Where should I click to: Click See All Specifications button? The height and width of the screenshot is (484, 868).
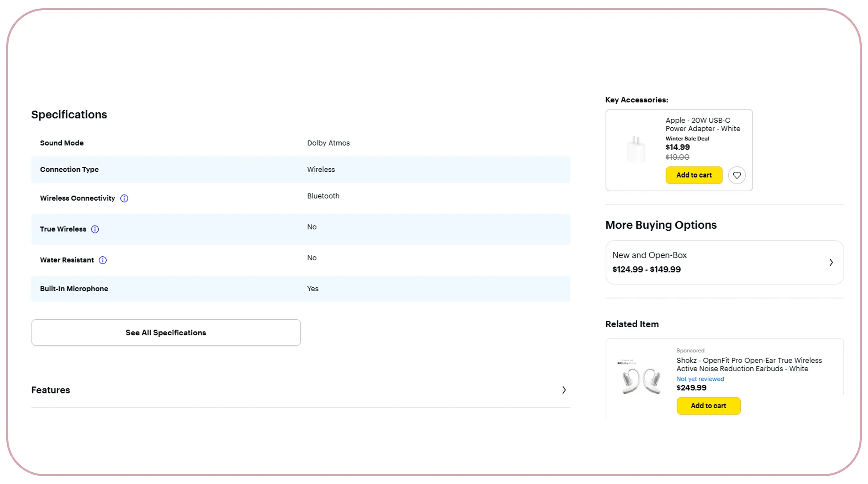coord(166,333)
